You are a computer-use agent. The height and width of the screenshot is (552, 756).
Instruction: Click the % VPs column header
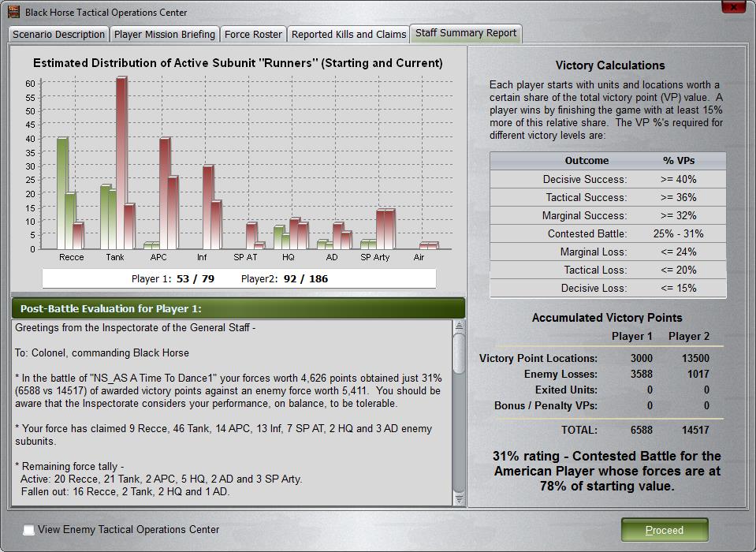click(679, 161)
